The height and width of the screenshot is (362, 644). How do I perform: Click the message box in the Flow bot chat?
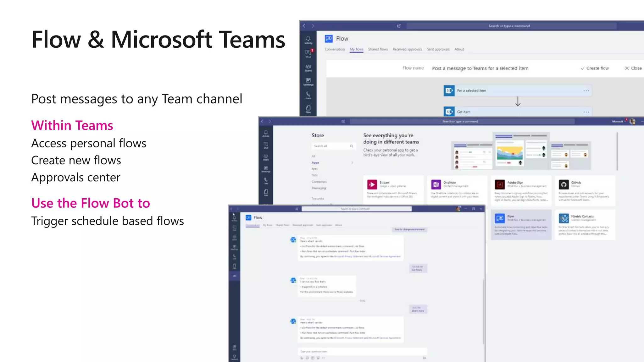coord(362,351)
